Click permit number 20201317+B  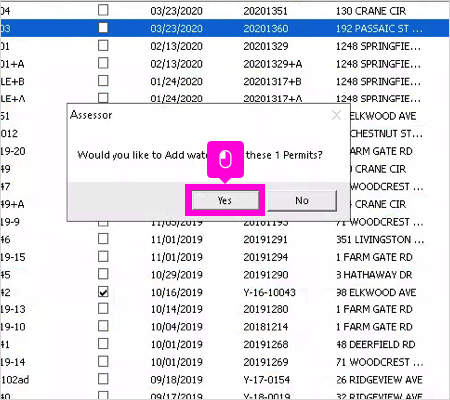[x=273, y=81]
